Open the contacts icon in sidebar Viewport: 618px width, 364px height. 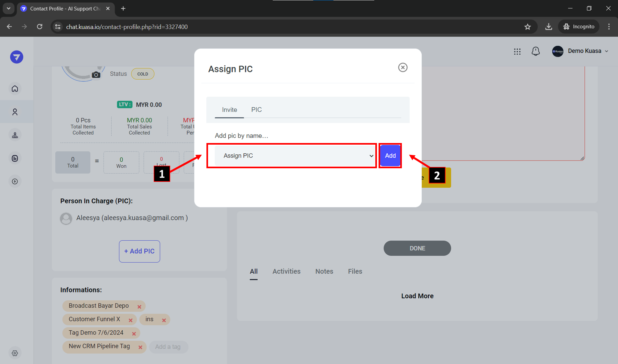coord(15,112)
